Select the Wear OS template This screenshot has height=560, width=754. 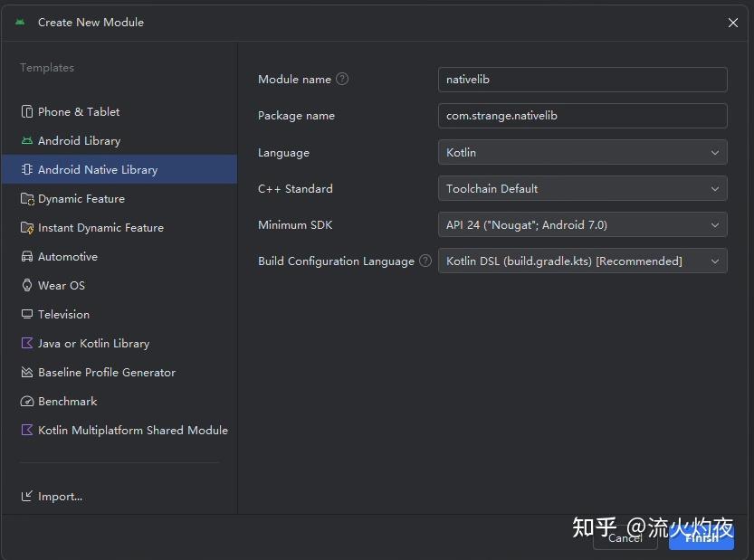coord(62,285)
